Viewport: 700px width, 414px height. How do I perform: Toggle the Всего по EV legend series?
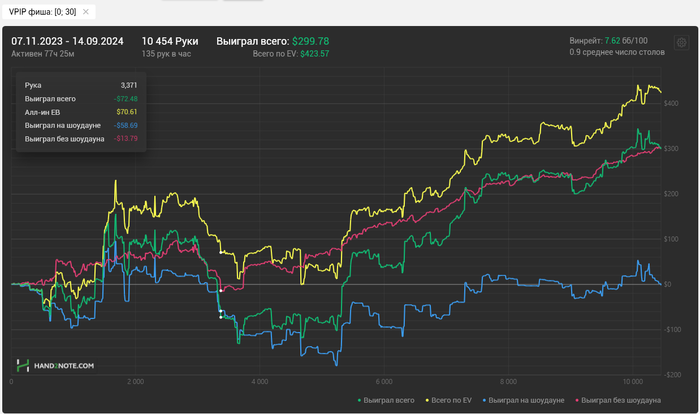coord(448,400)
